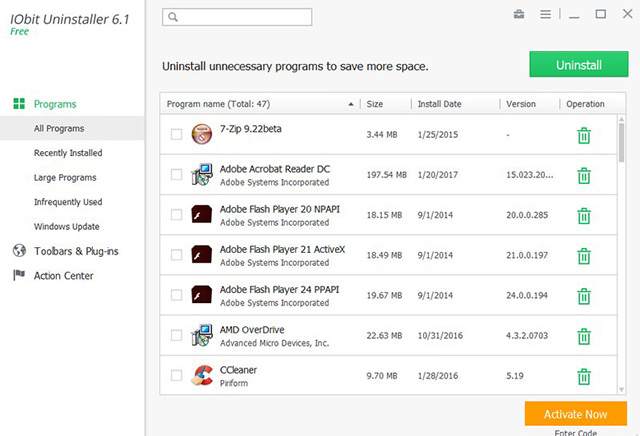Maximize the IObit Uninstaller window
The width and height of the screenshot is (640, 436).
(600, 14)
